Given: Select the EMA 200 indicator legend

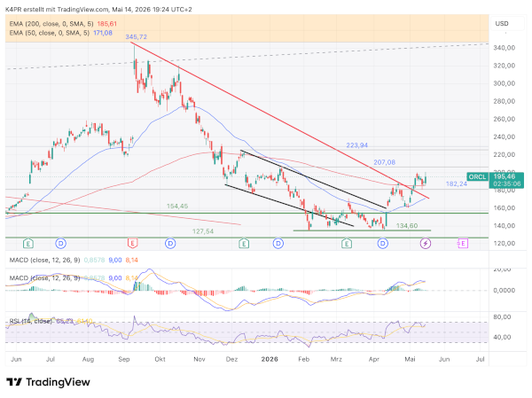Looking at the screenshot, I should coord(63,24).
